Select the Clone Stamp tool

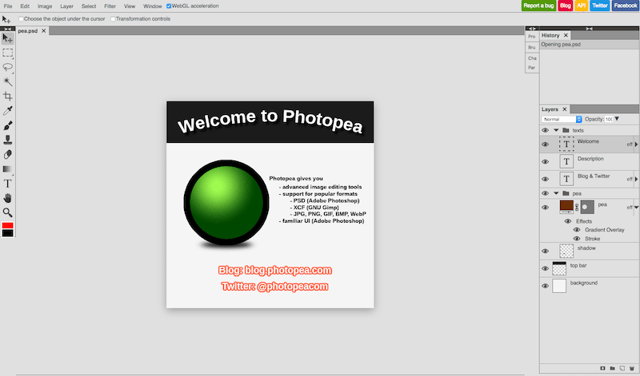coord(8,140)
